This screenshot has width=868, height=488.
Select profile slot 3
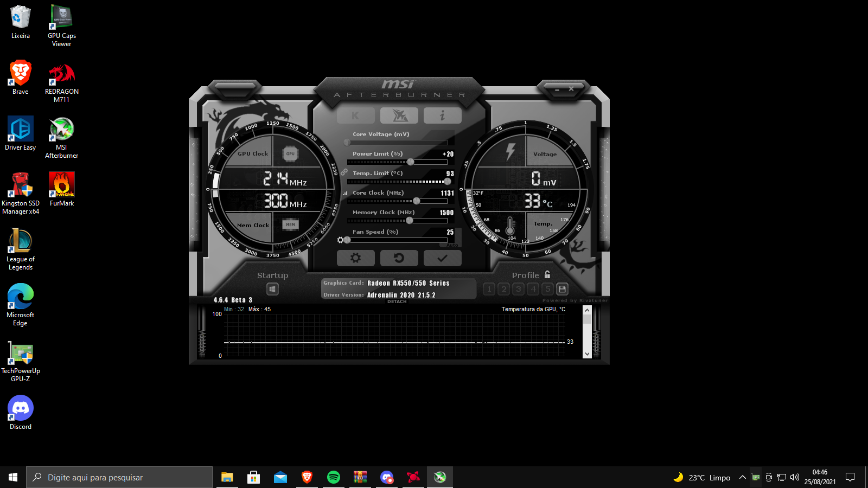(518, 289)
